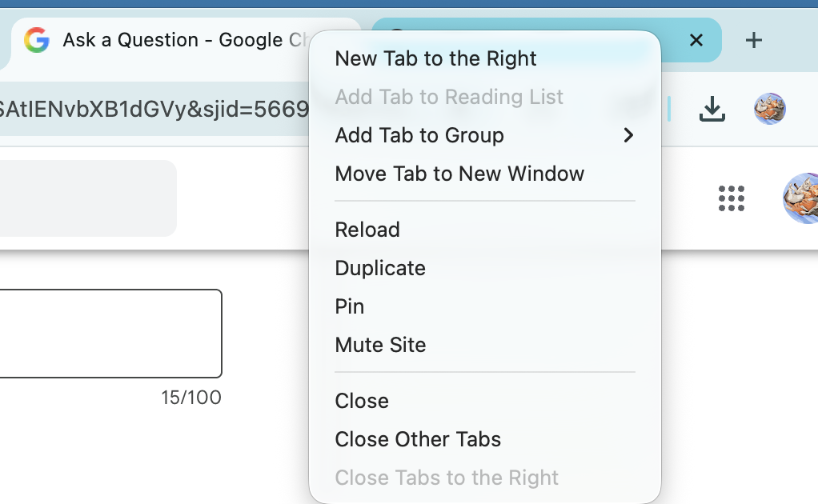Open the Google apps grid
The image size is (818, 504).
(x=732, y=198)
